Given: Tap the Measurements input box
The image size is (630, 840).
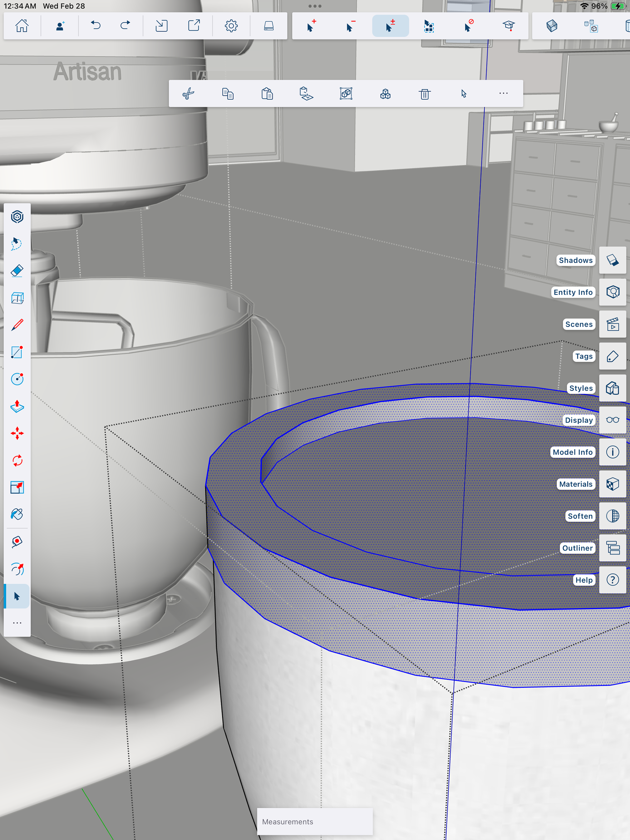Looking at the screenshot, I should point(315,821).
